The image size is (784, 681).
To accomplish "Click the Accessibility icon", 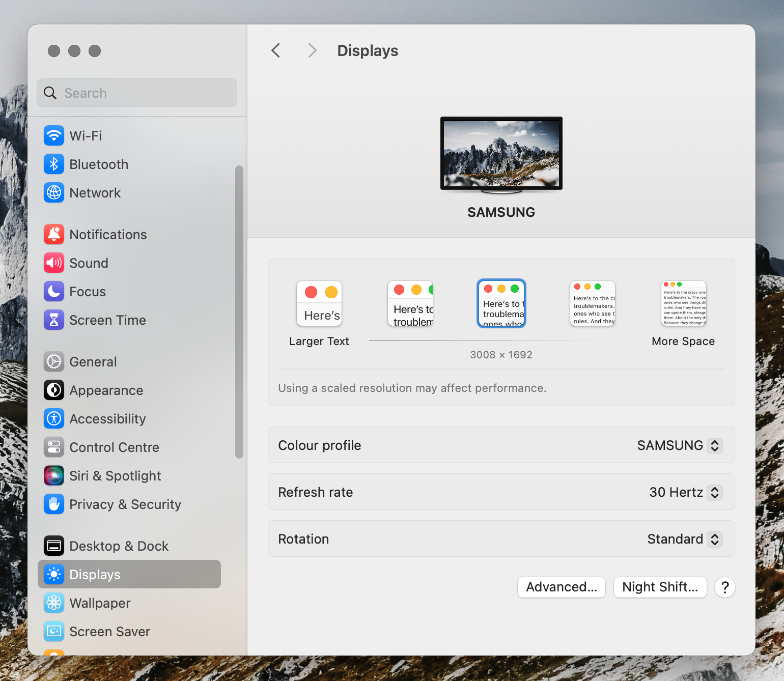I will [54, 419].
